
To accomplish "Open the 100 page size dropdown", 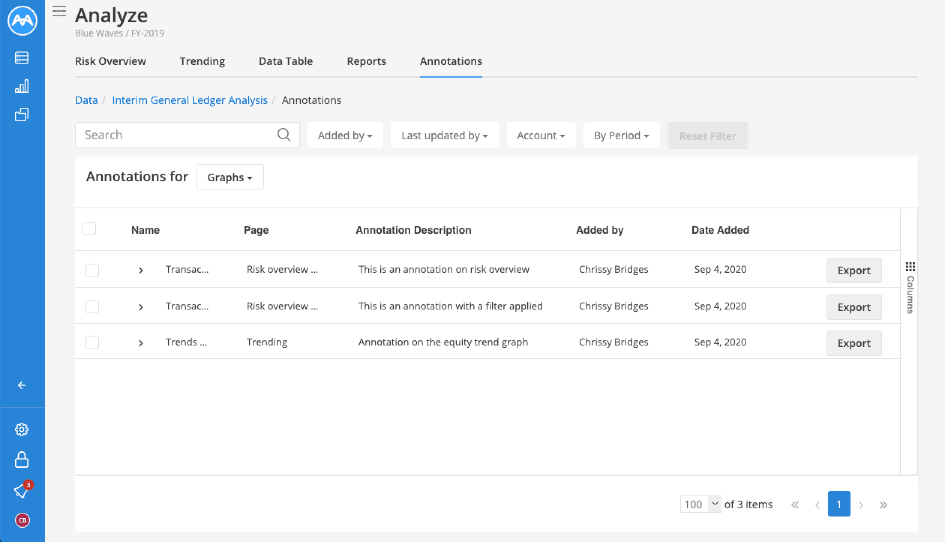I will pos(700,504).
